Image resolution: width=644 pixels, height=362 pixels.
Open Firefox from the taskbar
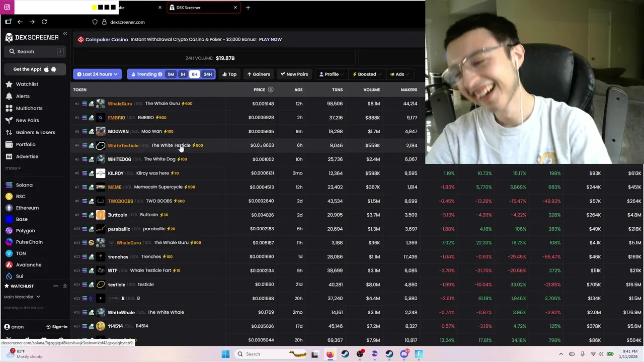330,354
